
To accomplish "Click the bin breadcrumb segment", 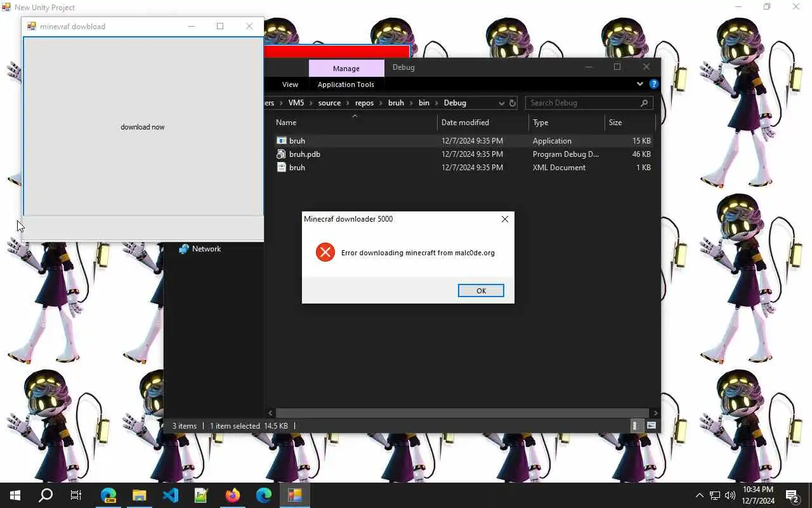I will point(424,103).
